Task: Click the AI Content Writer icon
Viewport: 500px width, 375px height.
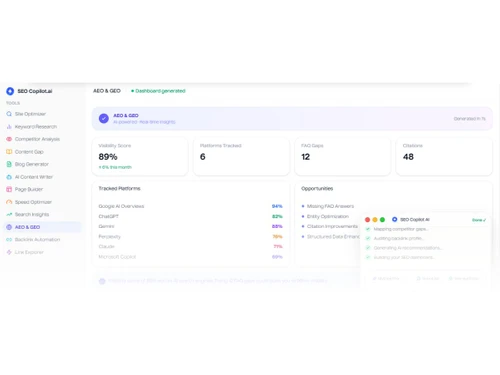Action: coord(9,177)
